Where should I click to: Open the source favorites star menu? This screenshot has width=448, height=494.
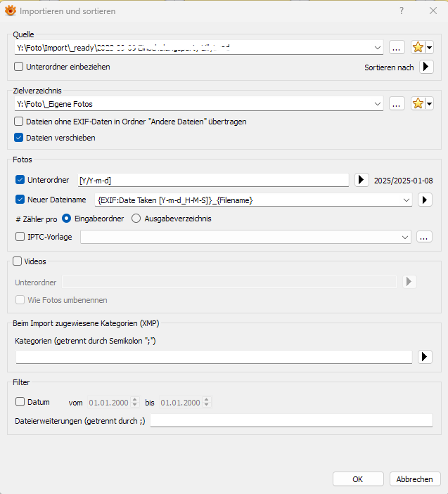pyautogui.click(x=423, y=48)
